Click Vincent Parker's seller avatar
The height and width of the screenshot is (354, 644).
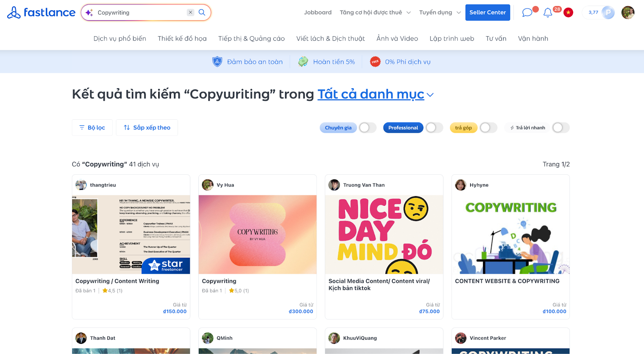461,338
